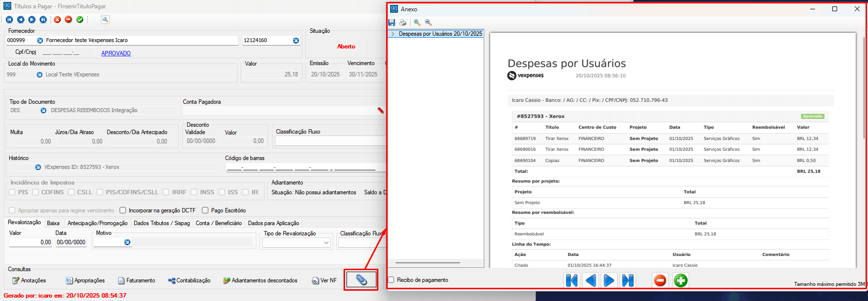This screenshot has height=301, width=868.
Task: Jump to last attachment in Anexo navigation
Action: (x=628, y=280)
